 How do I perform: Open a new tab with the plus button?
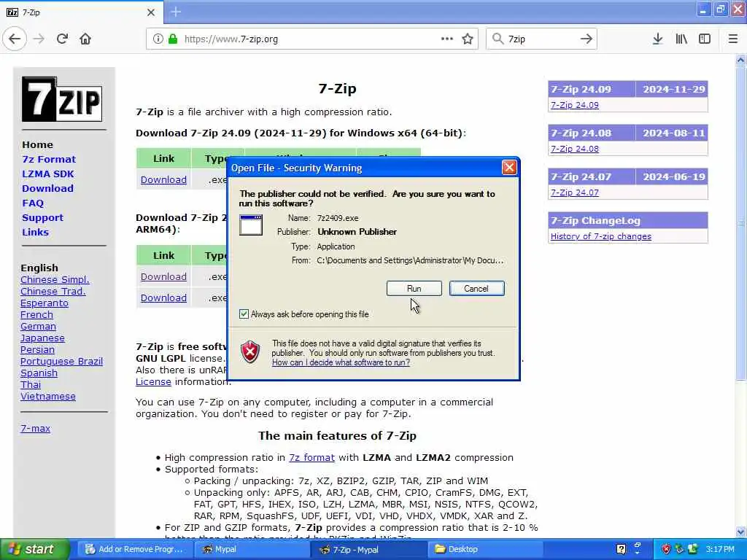click(x=176, y=12)
